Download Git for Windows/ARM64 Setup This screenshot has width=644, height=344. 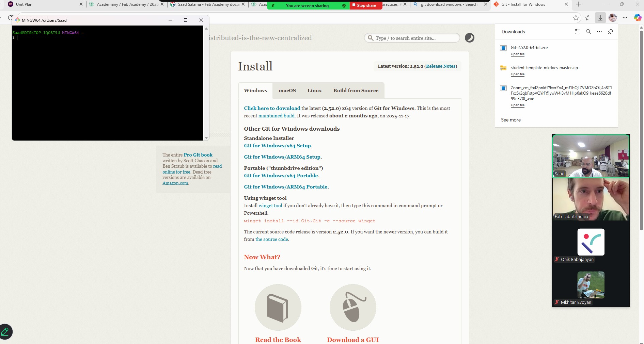tap(282, 157)
